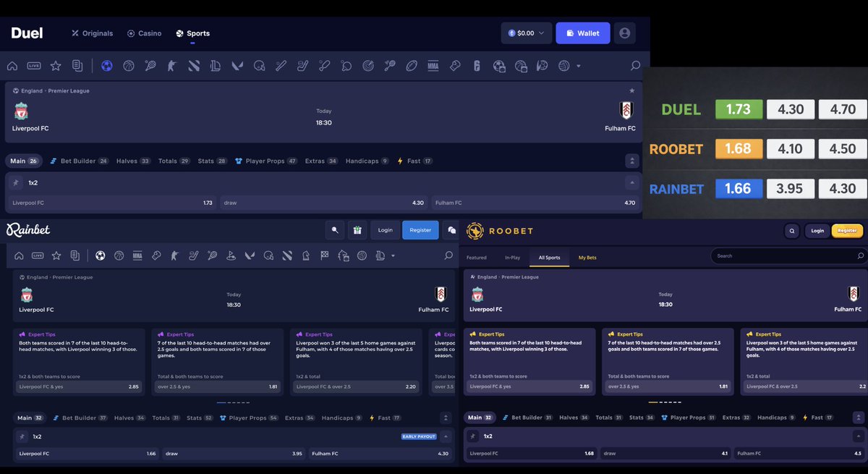Select soccer ball icon in Rainbet sports bar
868x474 pixels.
click(x=100, y=255)
